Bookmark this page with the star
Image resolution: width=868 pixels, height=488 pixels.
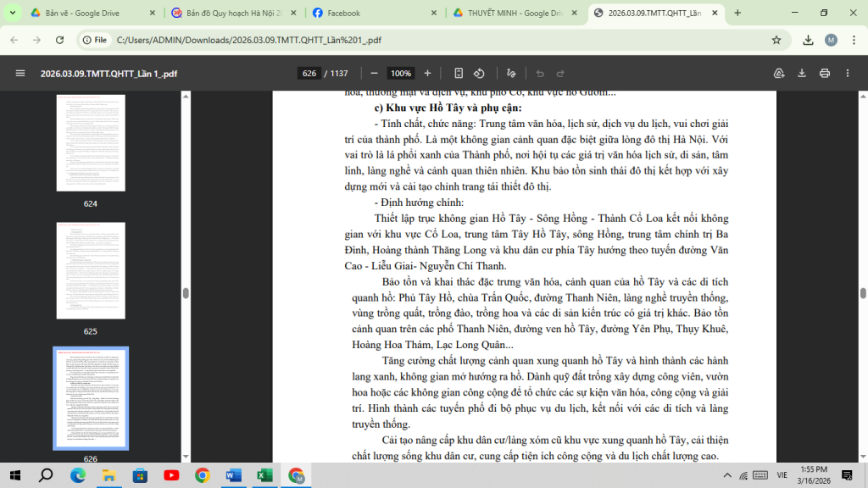point(776,40)
